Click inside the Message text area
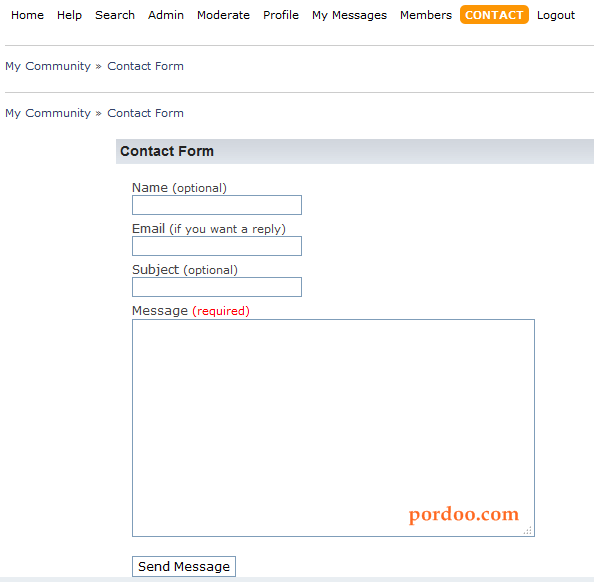 333,428
